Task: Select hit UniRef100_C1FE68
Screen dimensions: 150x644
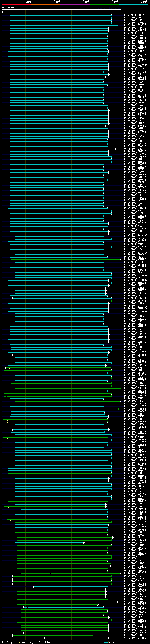Action: click(135, 15)
